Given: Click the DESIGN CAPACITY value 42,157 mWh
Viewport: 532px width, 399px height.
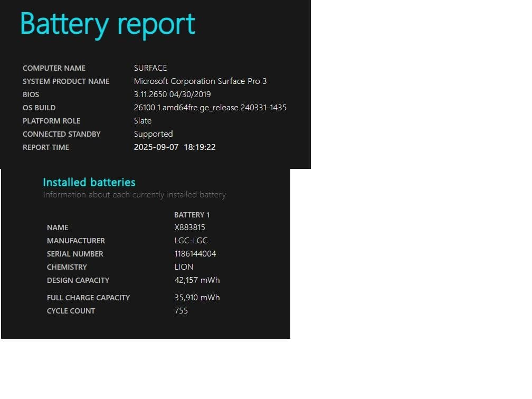Looking at the screenshot, I should [197, 280].
